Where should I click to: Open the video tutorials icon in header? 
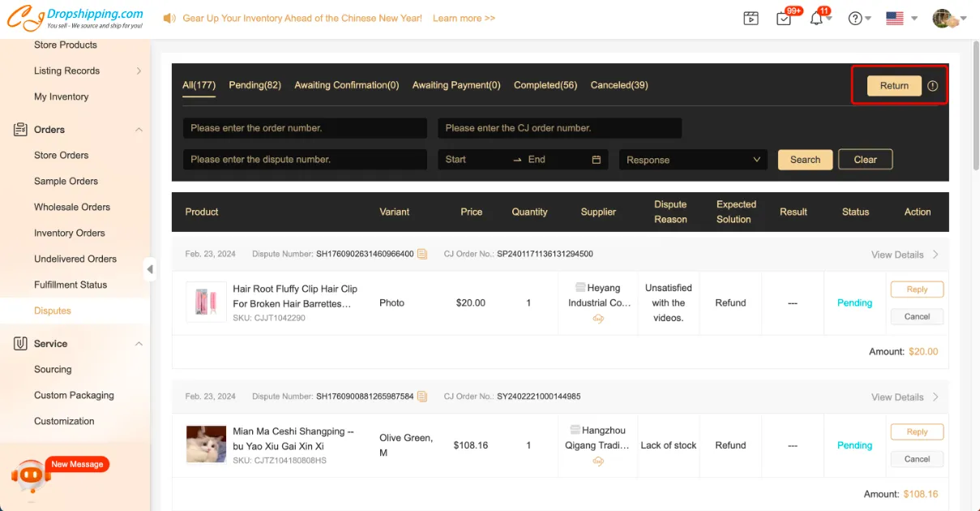point(751,19)
